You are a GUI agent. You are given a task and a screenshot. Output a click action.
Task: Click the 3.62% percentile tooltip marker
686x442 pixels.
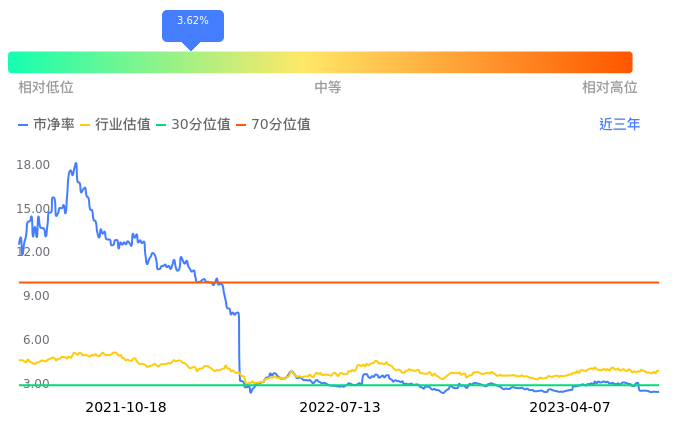pos(193,23)
